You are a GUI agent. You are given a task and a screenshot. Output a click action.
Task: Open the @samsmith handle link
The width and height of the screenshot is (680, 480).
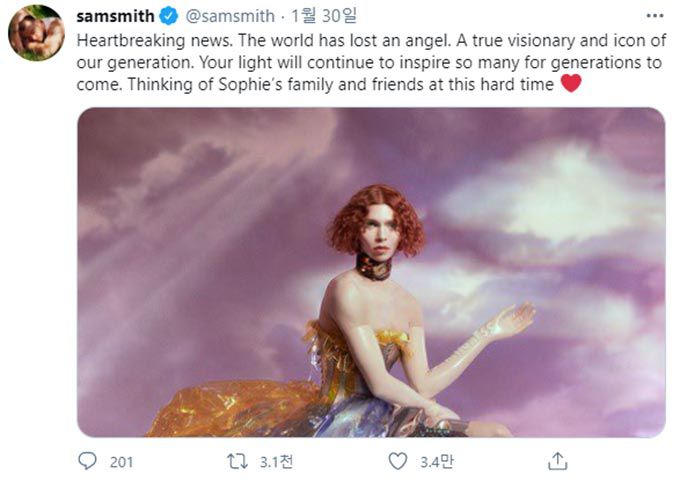[230, 17]
